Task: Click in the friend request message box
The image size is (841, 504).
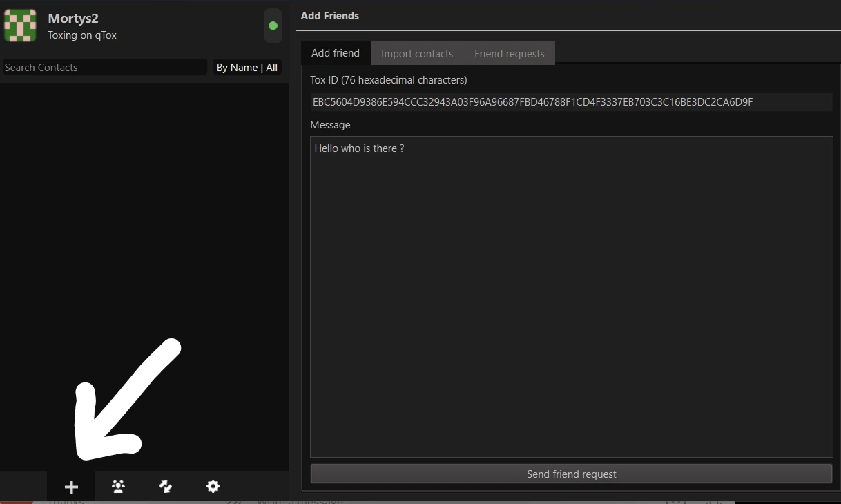Action: point(571,297)
